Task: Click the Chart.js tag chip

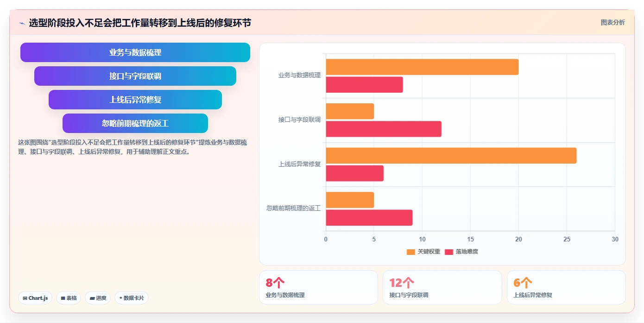Action: pyautogui.click(x=35, y=298)
